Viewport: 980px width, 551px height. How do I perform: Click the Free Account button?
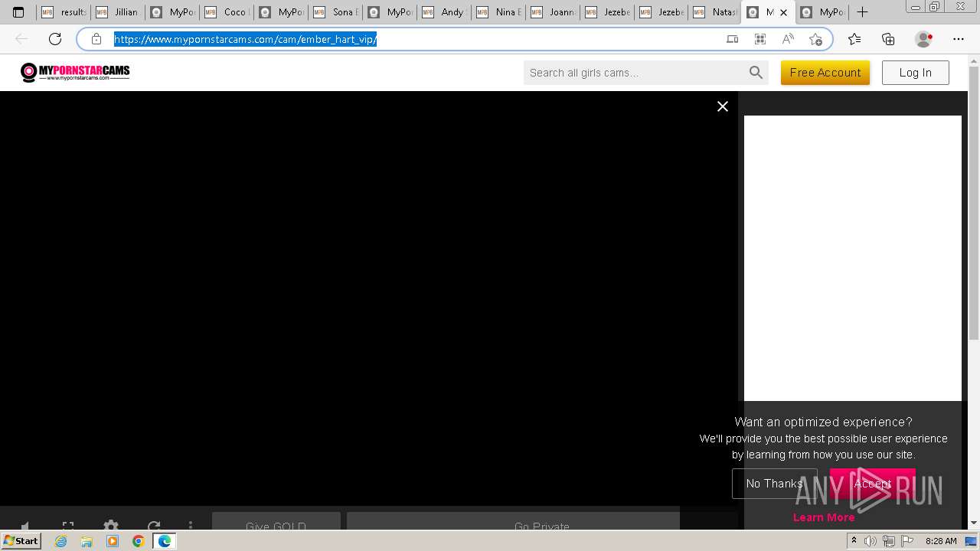pyautogui.click(x=825, y=73)
